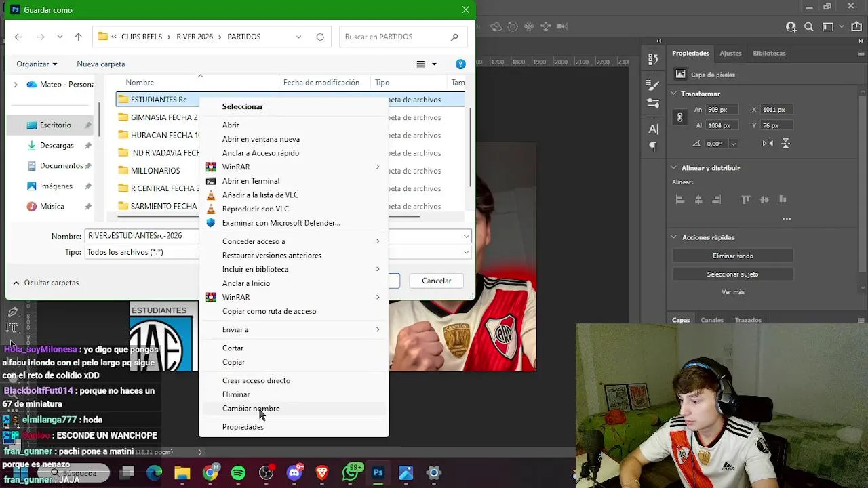Click the Nombre filename input field
Screen dimensions: 868x488
pos(142,236)
